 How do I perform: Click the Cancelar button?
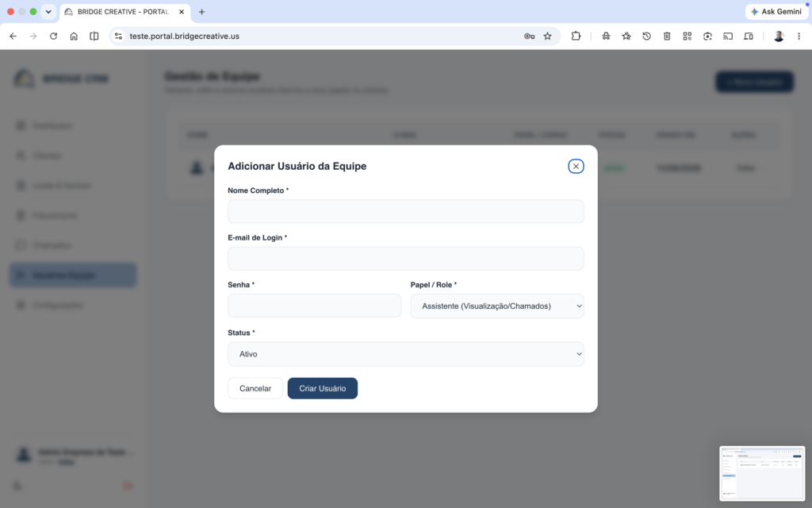pos(255,388)
